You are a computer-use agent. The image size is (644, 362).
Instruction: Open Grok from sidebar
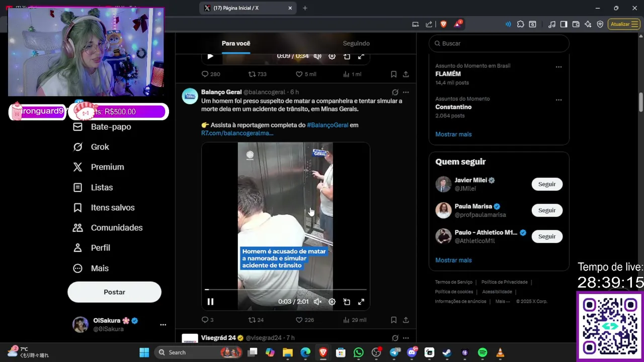pos(91,147)
